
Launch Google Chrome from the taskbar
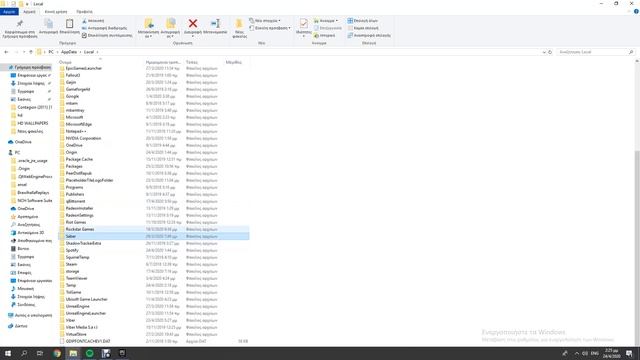pyautogui.click(x=57, y=353)
